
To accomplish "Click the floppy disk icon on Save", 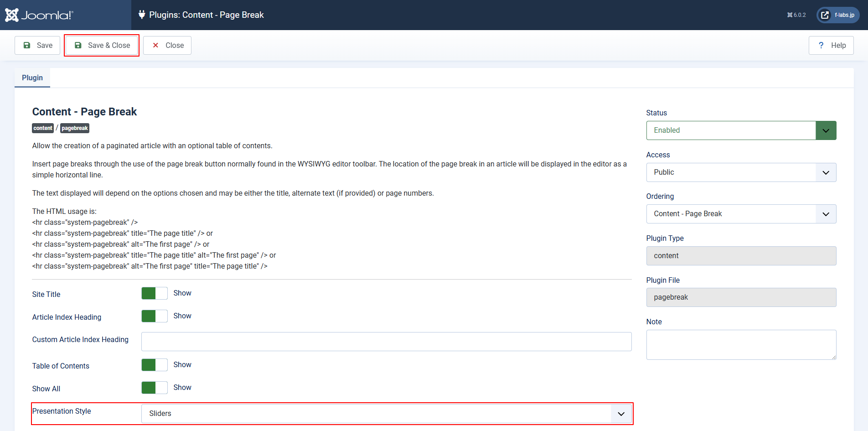I will click(27, 45).
